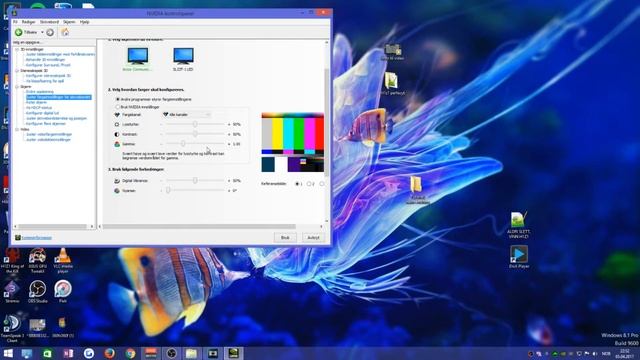Click the Kontrast half-circle icon
The height and width of the screenshot is (360, 640).
pyautogui.click(x=117, y=134)
